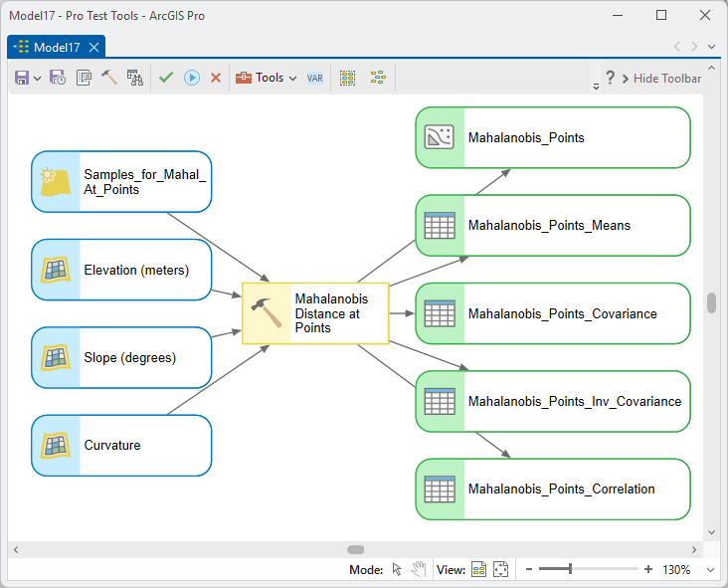Click the Validate checkmark icon
The height and width of the screenshot is (588, 728).
coord(166,77)
